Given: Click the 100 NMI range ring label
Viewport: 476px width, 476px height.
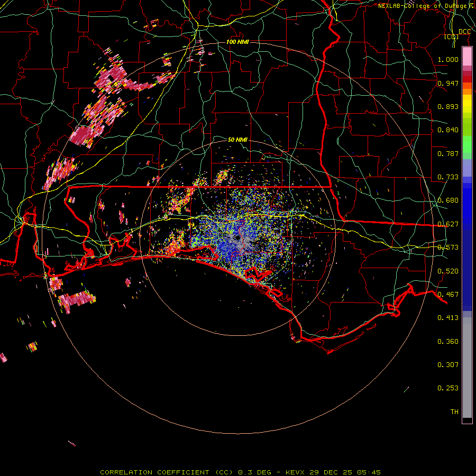Looking at the screenshot, I should [237, 42].
